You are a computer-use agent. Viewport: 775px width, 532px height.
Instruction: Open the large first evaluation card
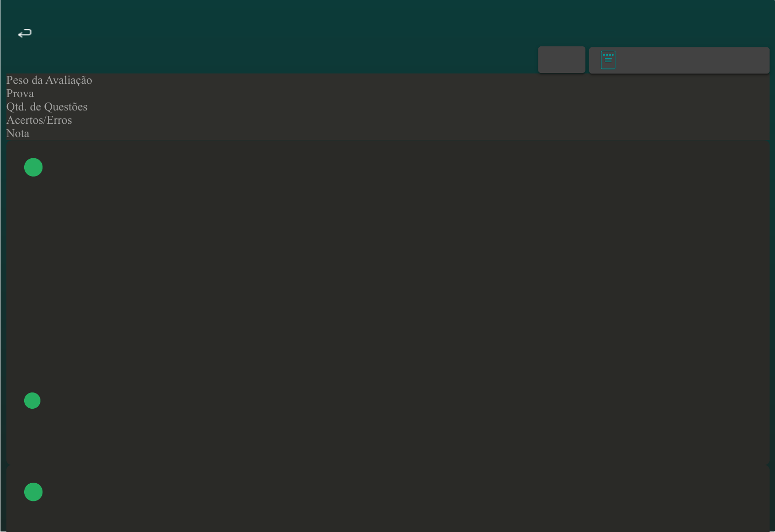click(x=388, y=302)
